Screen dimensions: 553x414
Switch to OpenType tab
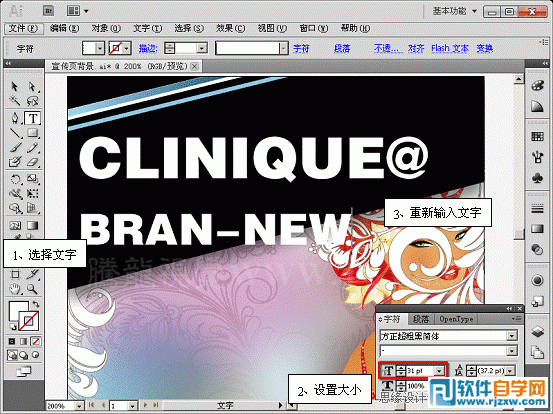click(456, 319)
